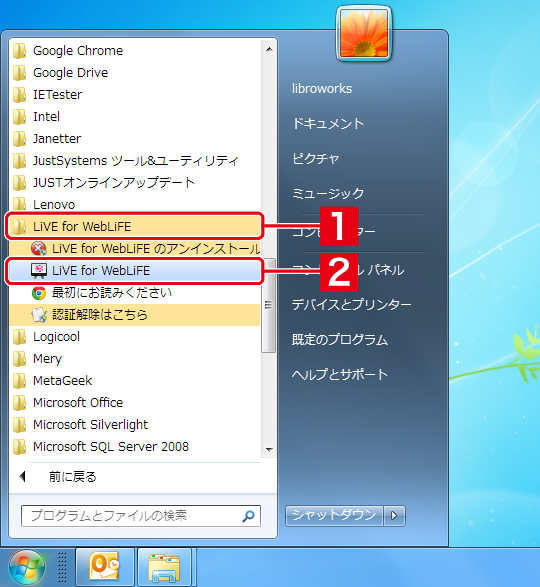Expand the Intel folder
The image size is (540, 587).
click(135, 116)
